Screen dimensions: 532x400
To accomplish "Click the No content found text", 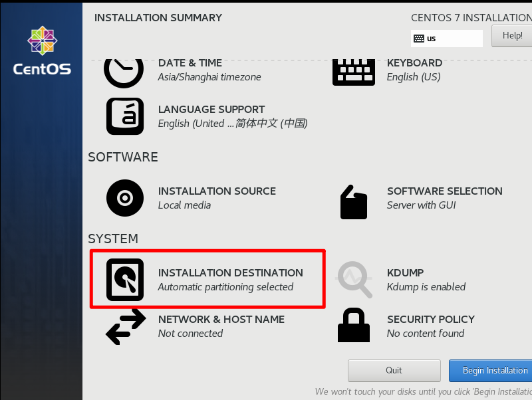I will click(x=426, y=334).
